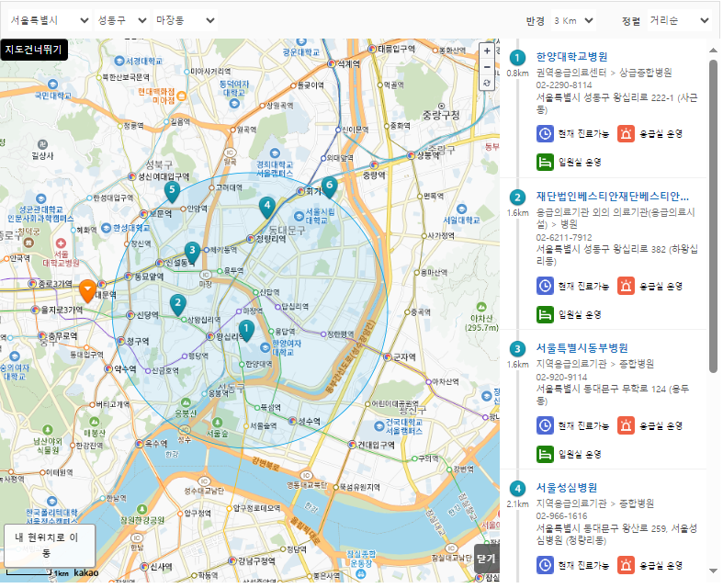Click scrollbar up arrow

(713, 50)
